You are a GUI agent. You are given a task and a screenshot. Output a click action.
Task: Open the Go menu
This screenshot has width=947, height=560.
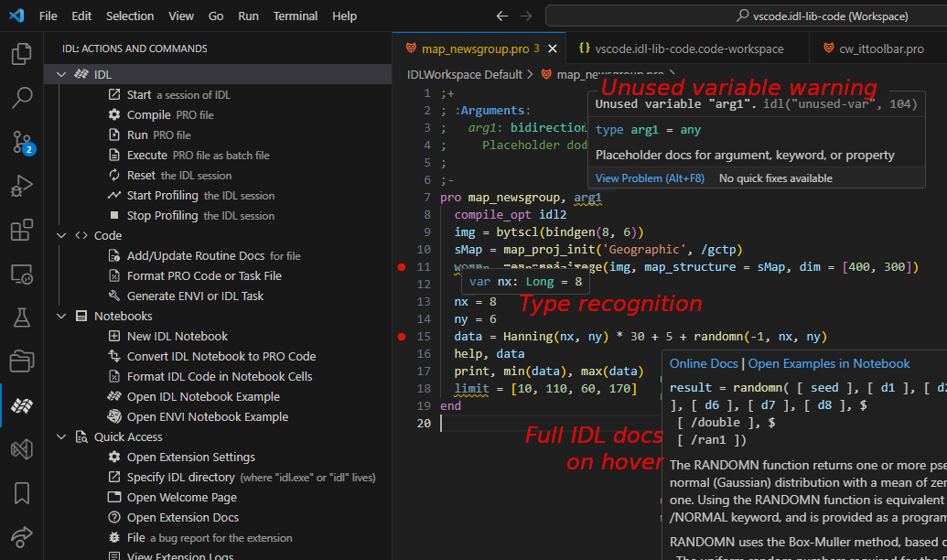coord(216,16)
